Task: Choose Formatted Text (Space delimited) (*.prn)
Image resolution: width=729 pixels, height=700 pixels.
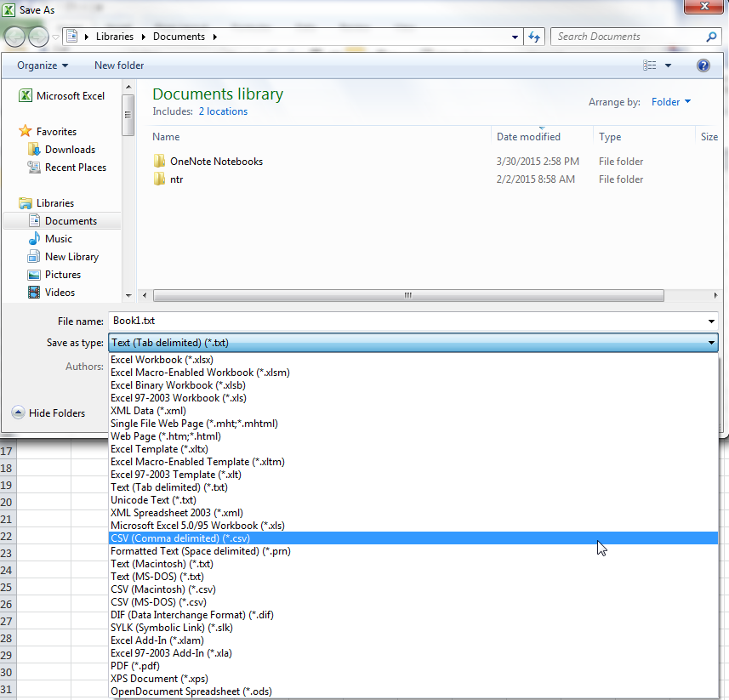Action: tap(413, 551)
